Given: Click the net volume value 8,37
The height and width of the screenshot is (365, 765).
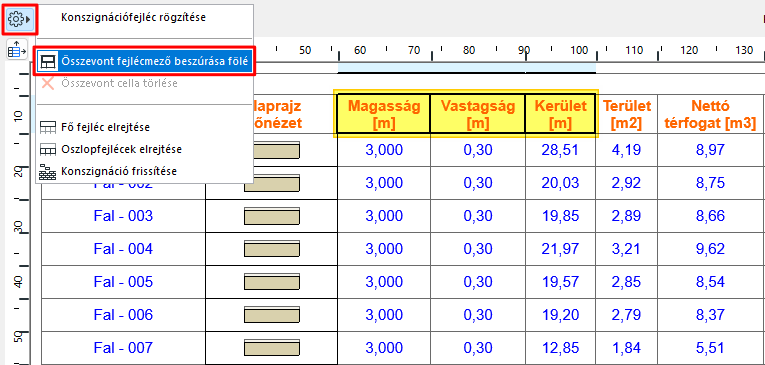Looking at the screenshot, I should pos(711,315).
